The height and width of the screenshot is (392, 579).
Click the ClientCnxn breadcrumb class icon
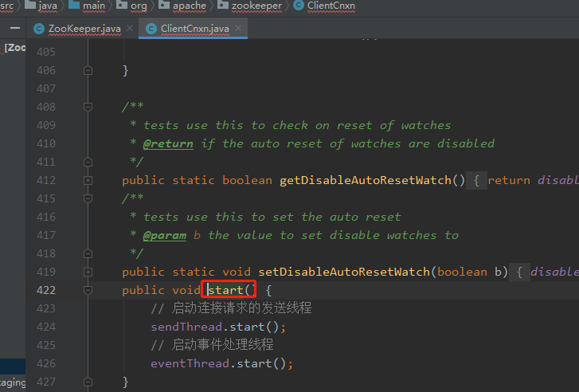click(x=299, y=5)
